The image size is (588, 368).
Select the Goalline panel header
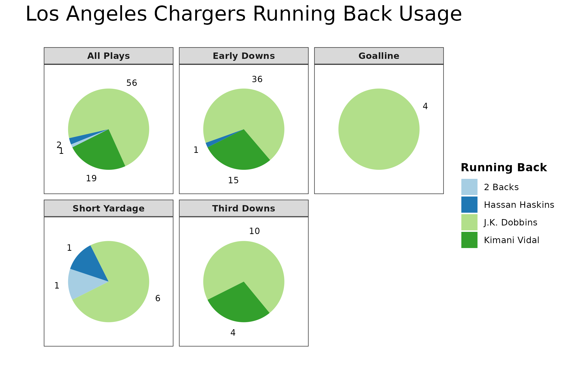[379, 56]
